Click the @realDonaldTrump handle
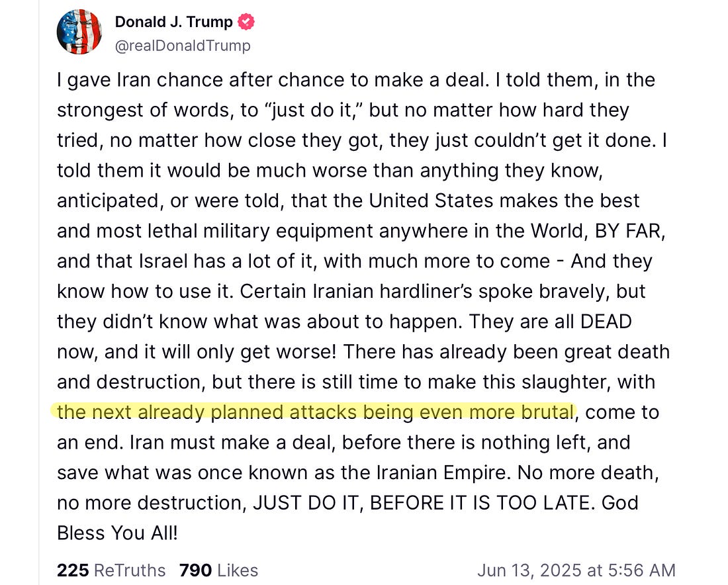Viewport: 728px width, 585px height. point(183,45)
